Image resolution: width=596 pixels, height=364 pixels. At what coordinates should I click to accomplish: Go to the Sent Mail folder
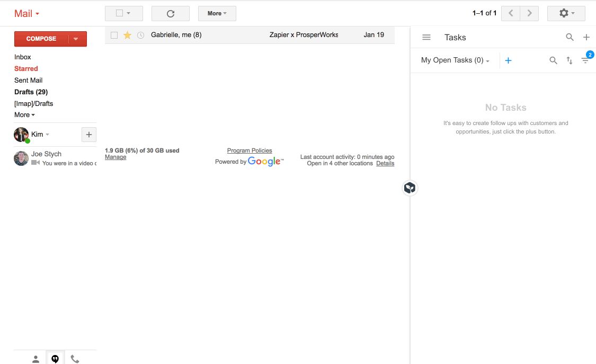(28, 81)
